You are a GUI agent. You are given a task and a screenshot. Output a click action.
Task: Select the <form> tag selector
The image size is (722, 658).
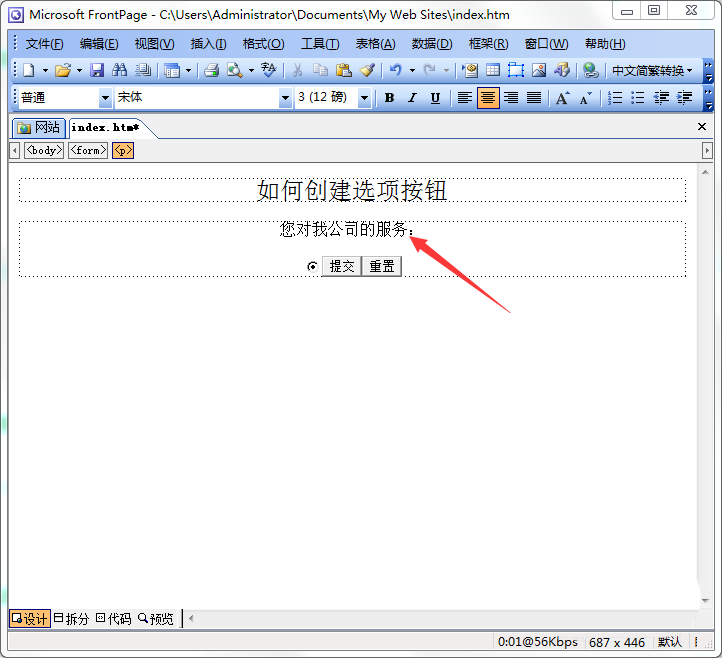point(88,151)
